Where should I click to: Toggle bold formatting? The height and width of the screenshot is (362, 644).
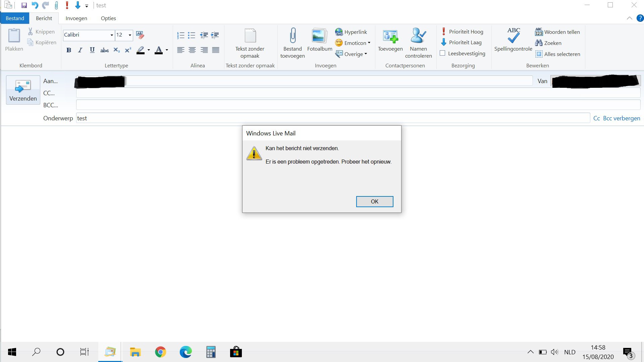(x=69, y=50)
